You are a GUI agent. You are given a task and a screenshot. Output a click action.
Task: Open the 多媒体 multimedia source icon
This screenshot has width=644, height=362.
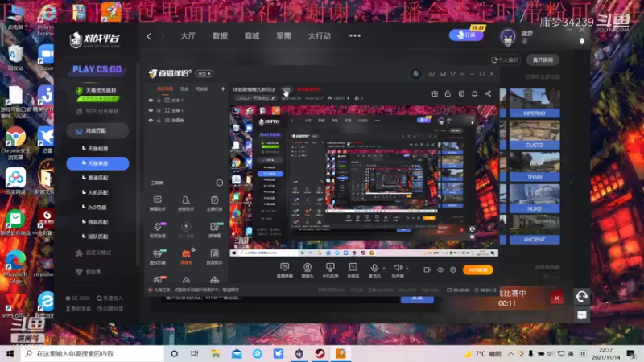[353, 270]
